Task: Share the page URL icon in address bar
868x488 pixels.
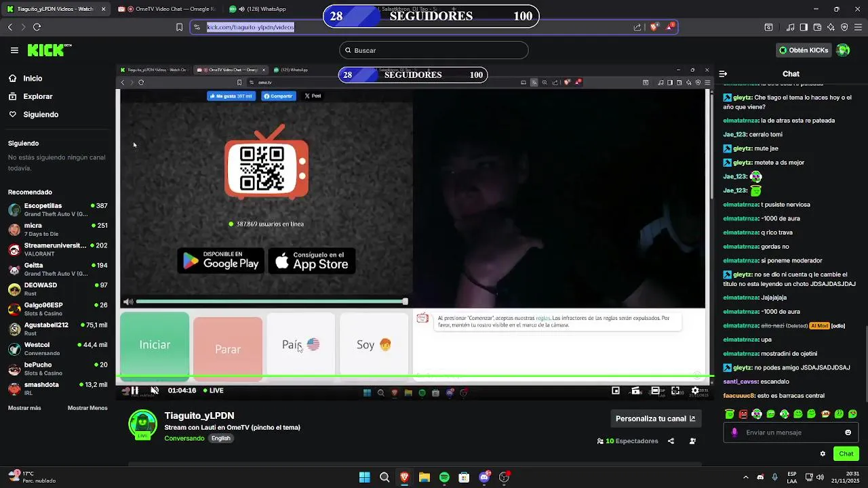Action: (x=637, y=27)
